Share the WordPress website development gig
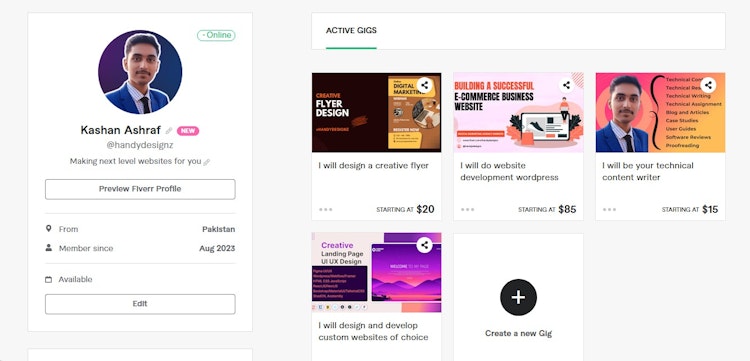 pos(566,86)
